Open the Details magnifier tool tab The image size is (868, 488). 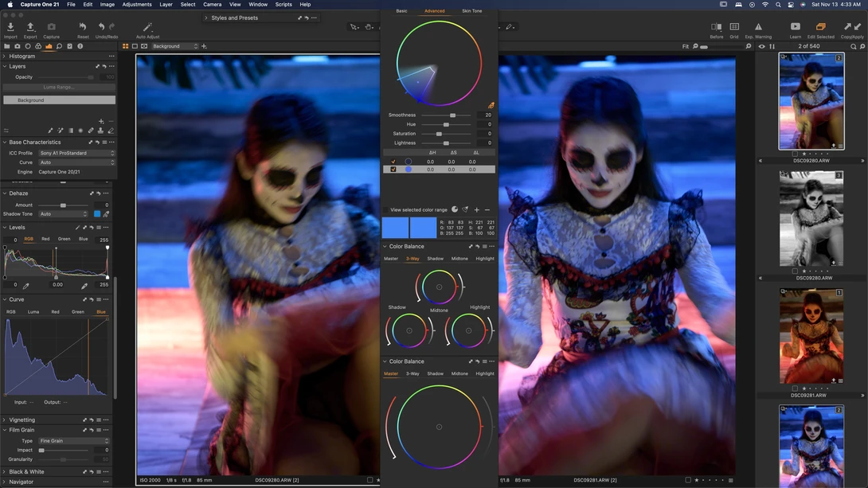pos(59,46)
